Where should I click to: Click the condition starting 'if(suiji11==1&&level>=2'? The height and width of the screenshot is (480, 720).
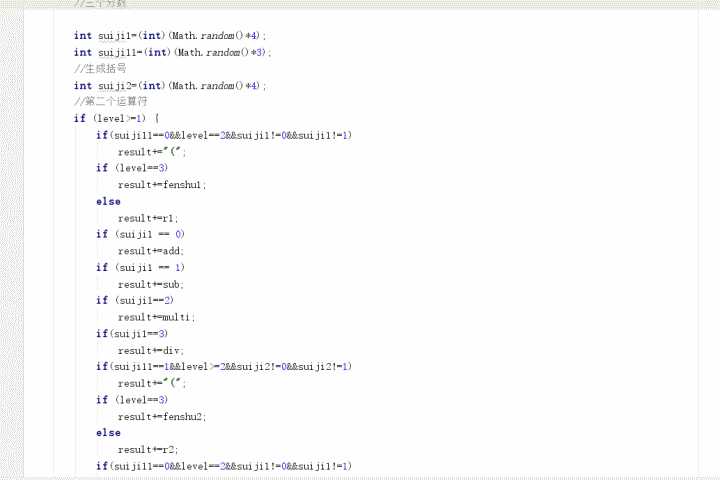[224, 367]
